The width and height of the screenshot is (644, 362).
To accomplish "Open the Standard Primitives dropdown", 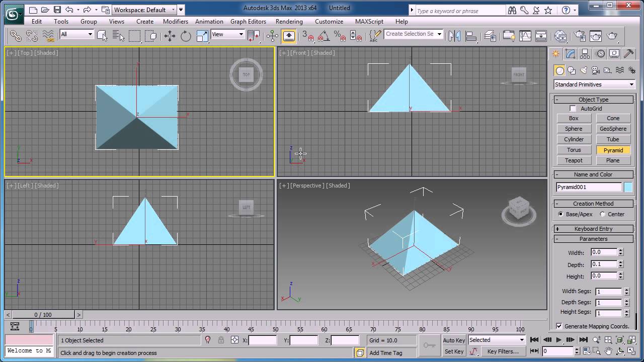I will coord(594,84).
